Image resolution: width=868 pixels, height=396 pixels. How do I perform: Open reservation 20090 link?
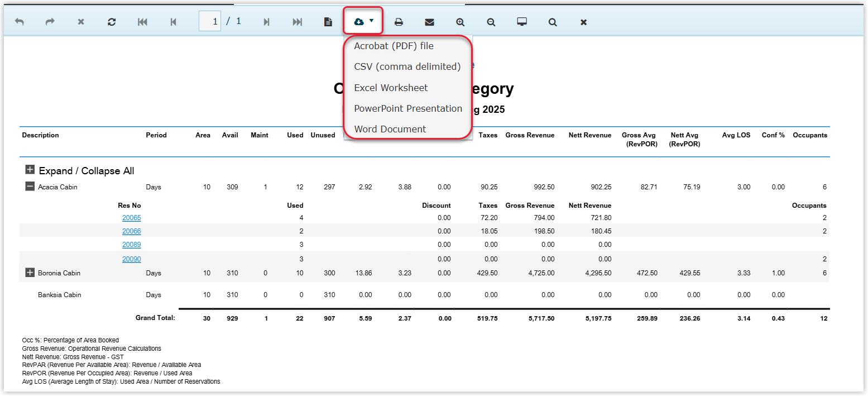coord(132,259)
